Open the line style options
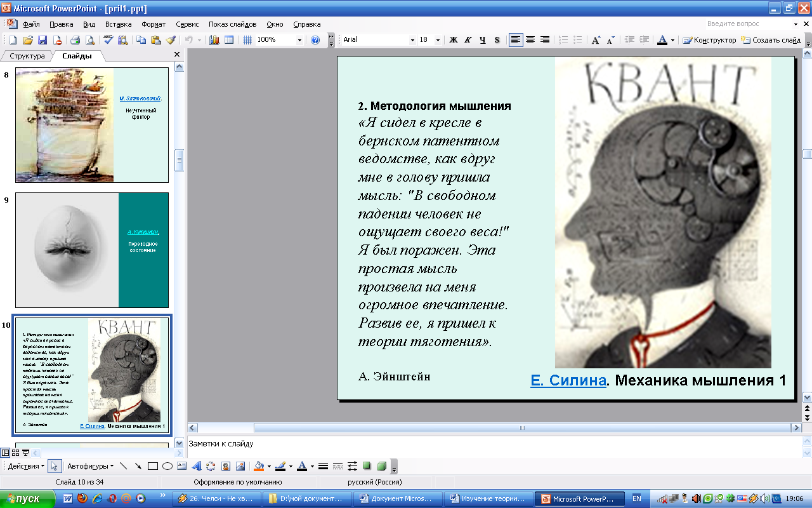The width and height of the screenshot is (812, 508). (323, 466)
